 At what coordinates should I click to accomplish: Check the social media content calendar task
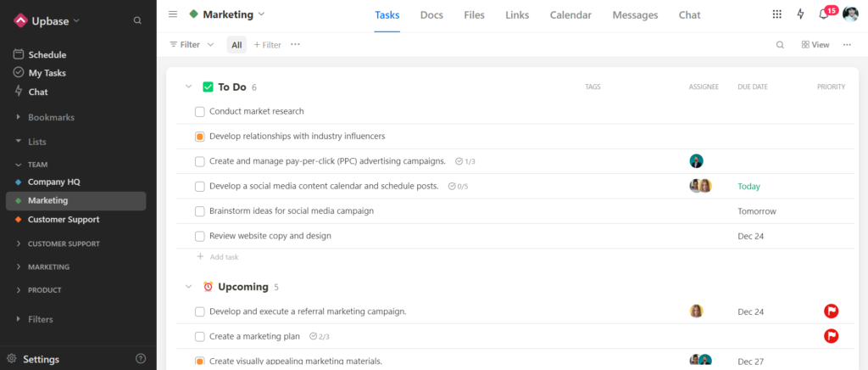coord(200,186)
